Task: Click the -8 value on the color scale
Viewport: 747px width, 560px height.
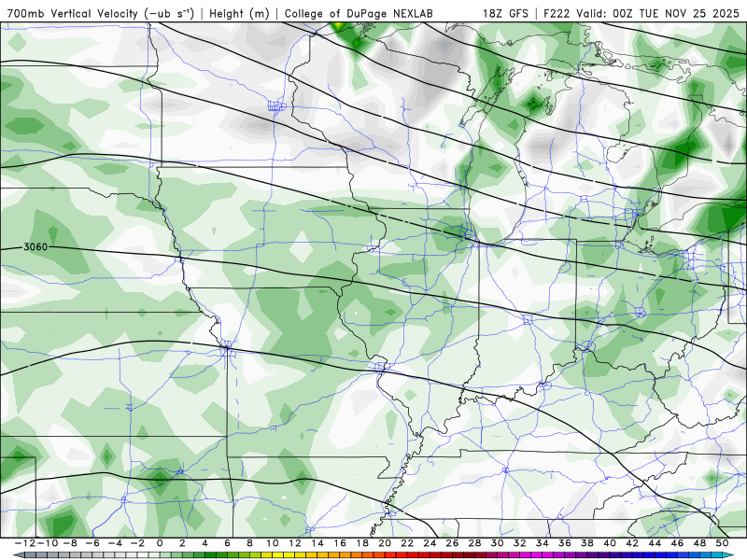Action: click(x=70, y=543)
